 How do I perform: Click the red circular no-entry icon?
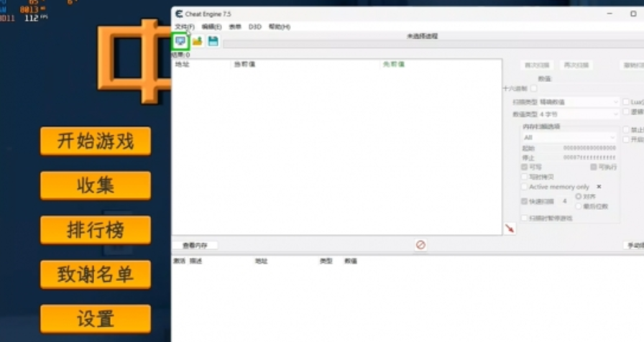click(x=420, y=245)
